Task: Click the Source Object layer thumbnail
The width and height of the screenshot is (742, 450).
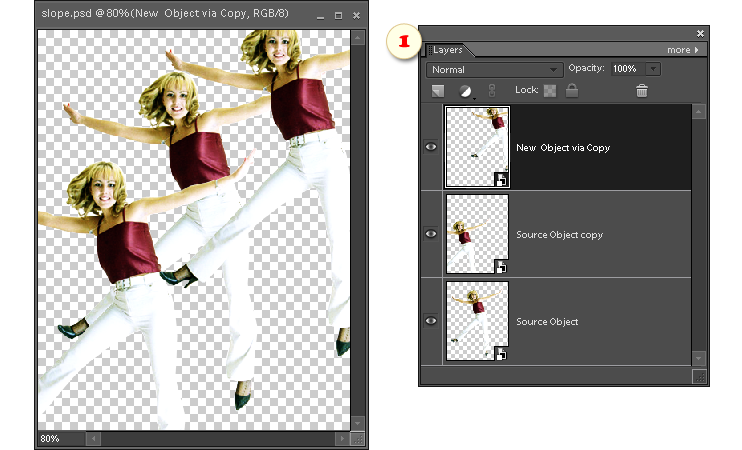Action: [477, 321]
